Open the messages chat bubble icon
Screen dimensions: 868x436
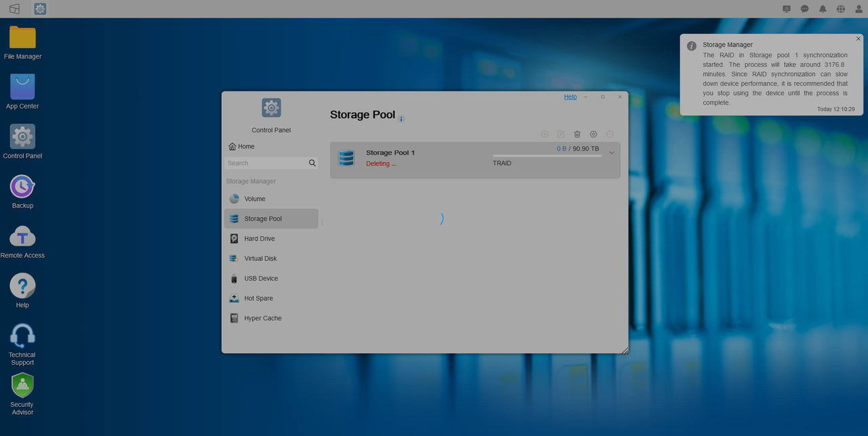(x=805, y=9)
